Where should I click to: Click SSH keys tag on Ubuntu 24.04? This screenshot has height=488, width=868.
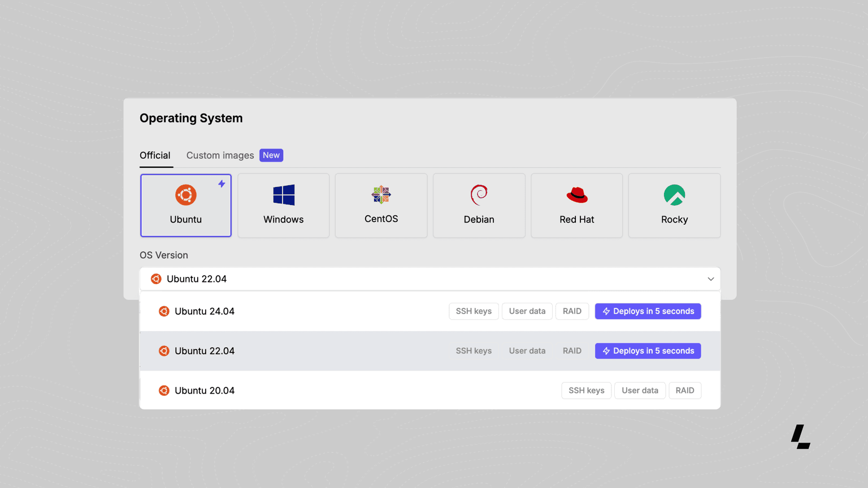tap(474, 311)
